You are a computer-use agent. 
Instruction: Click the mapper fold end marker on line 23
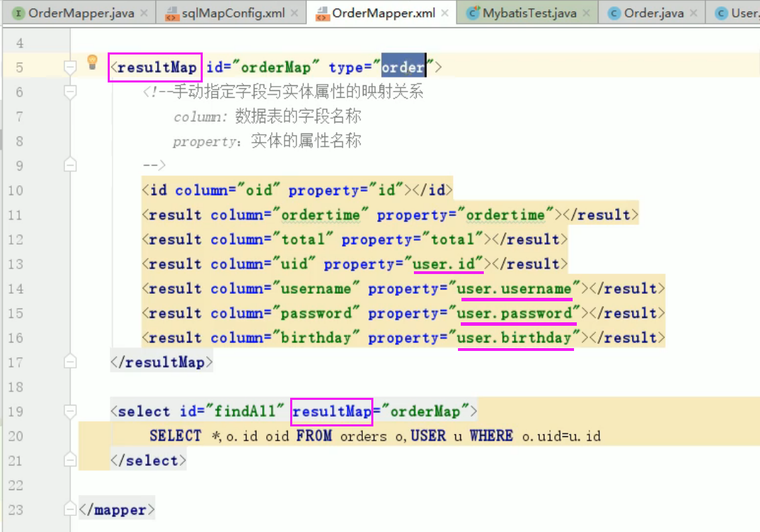click(x=71, y=509)
